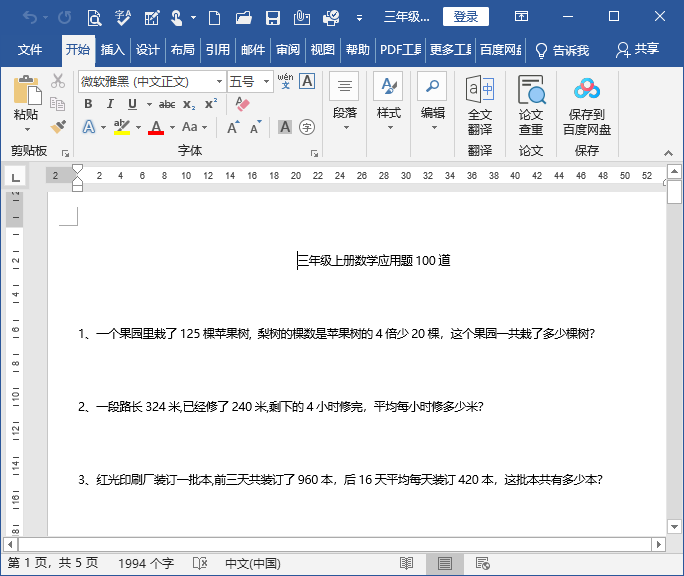
Task: Toggle strikethrough (abc) formatting
Action: [x=167, y=104]
